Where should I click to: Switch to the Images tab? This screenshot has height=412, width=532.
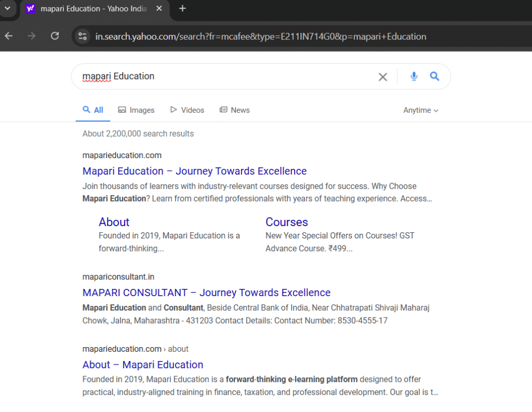click(x=136, y=110)
